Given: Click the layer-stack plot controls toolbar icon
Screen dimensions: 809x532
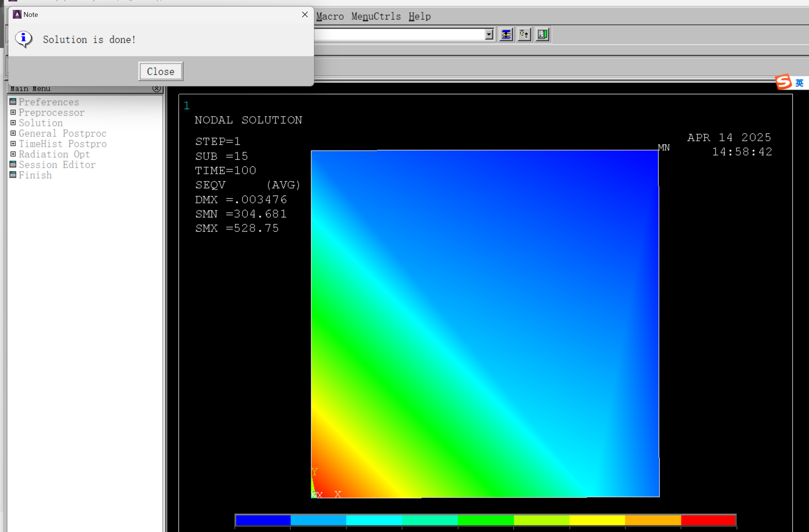Looking at the screenshot, I should [506, 34].
